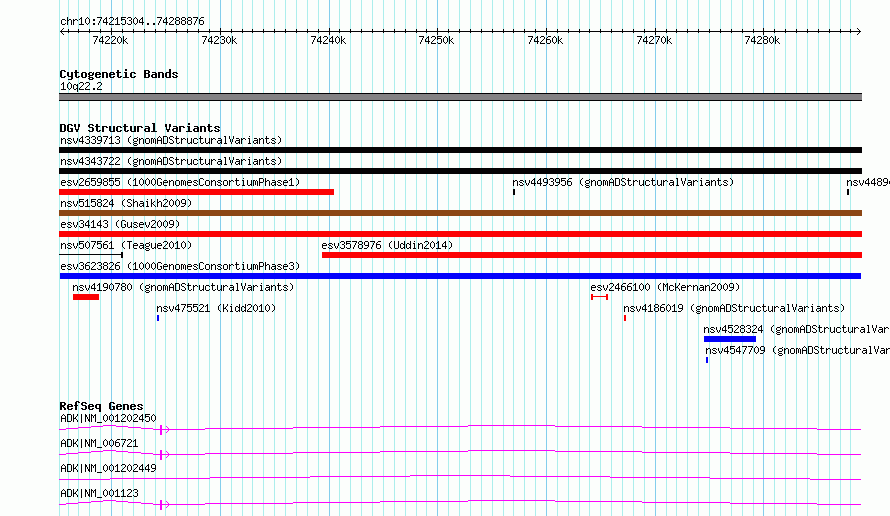Click the nsv4339713 black variant bar
Image resolution: width=890 pixels, height=516 pixels.
pyautogui.click(x=460, y=150)
